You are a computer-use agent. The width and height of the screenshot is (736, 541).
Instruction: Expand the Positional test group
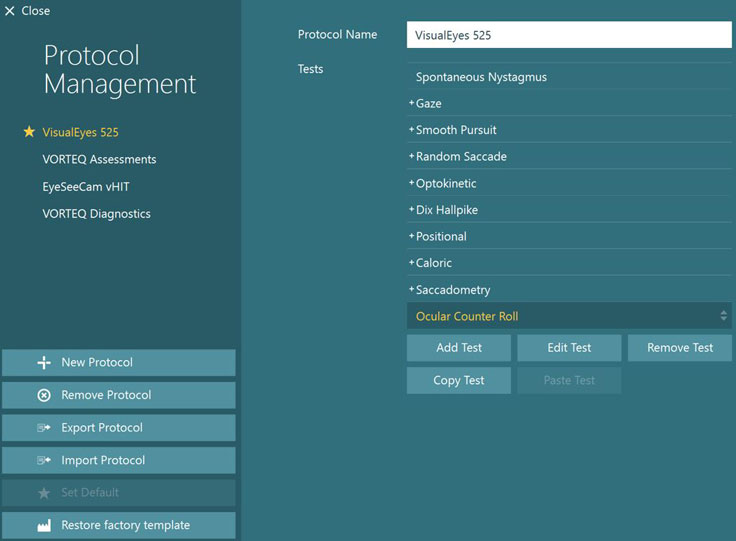pos(411,236)
